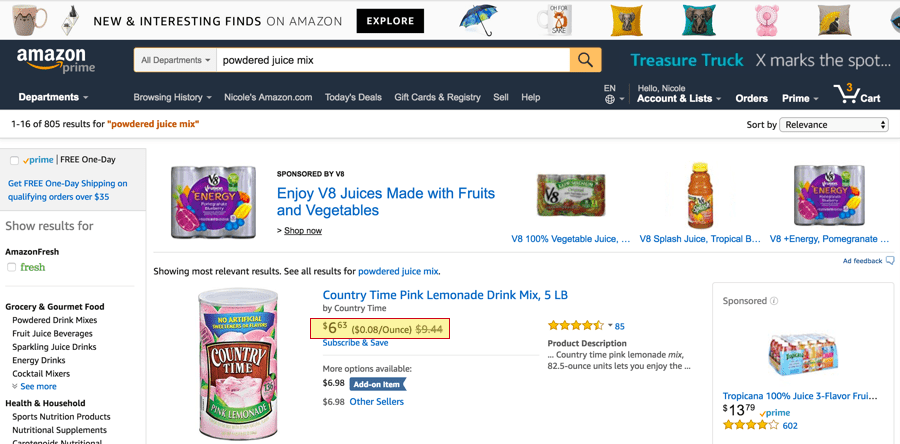Expand See more grocery categories

pos(34,387)
